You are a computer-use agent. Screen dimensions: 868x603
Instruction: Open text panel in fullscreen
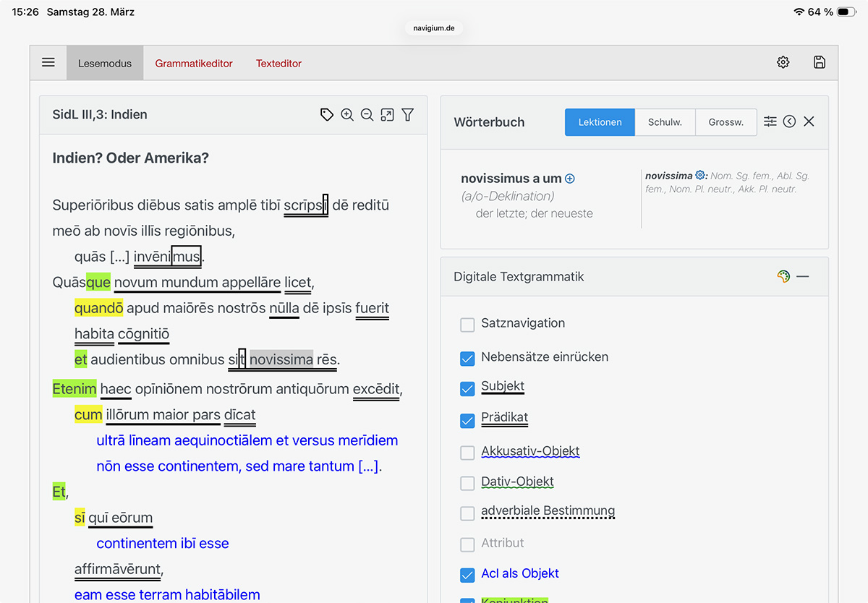387,115
